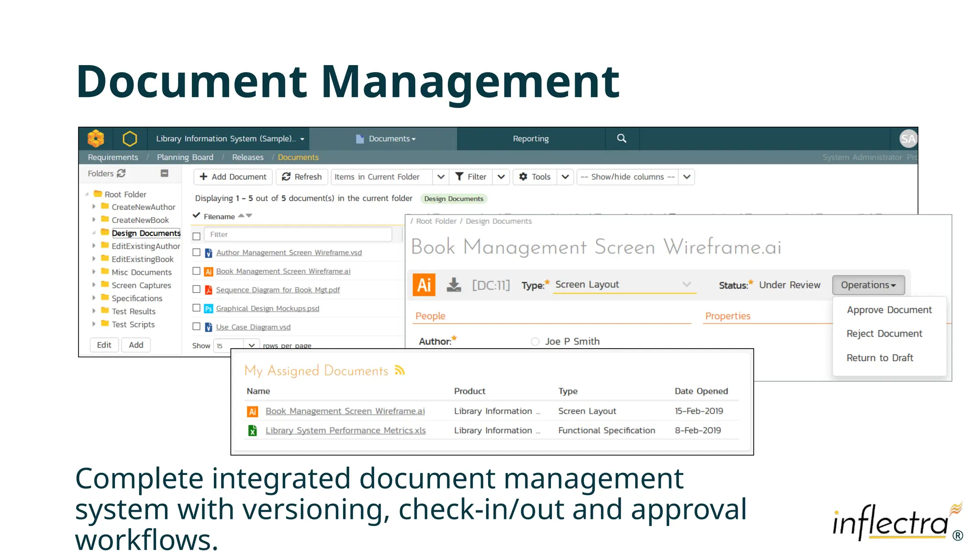Choose Reject Document
980x551 pixels.
(884, 334)
